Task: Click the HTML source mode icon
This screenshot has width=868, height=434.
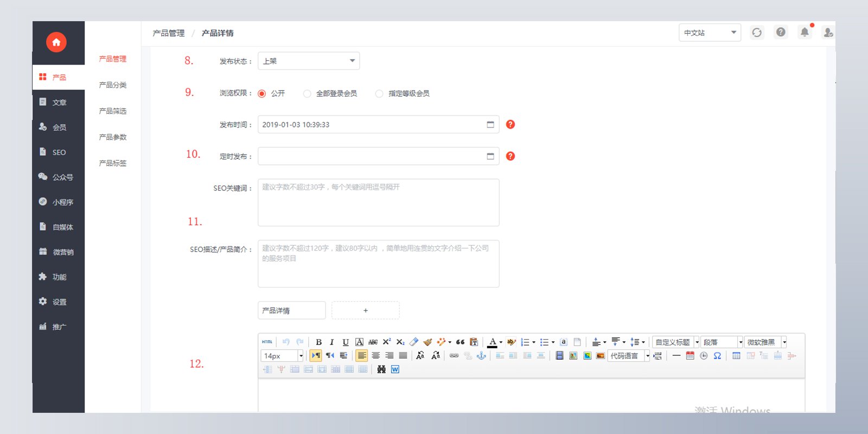Action: click(267, 342)
